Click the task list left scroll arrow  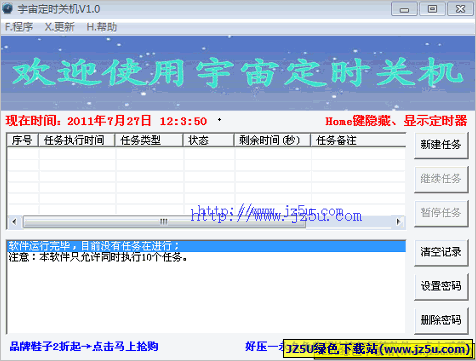14,222
